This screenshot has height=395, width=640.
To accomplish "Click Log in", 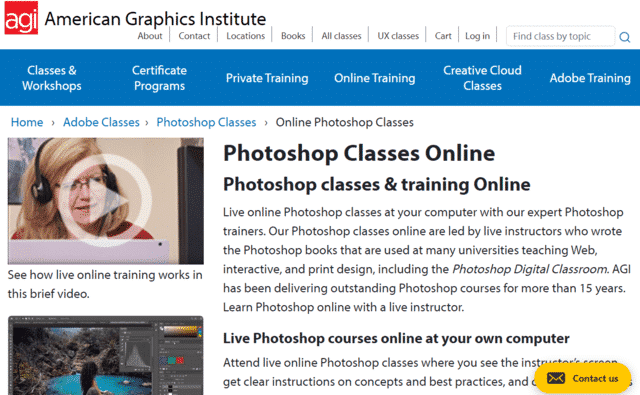I will (x=477, y=36).
